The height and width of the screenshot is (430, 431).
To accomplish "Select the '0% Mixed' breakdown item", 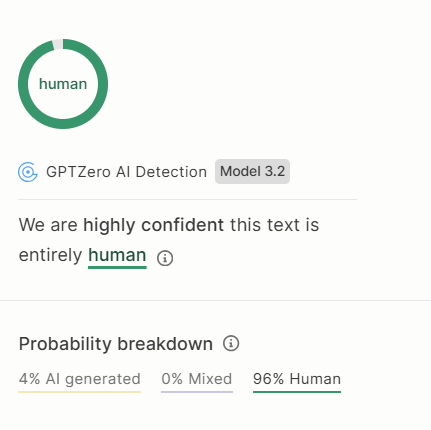I will coord(197,379).
